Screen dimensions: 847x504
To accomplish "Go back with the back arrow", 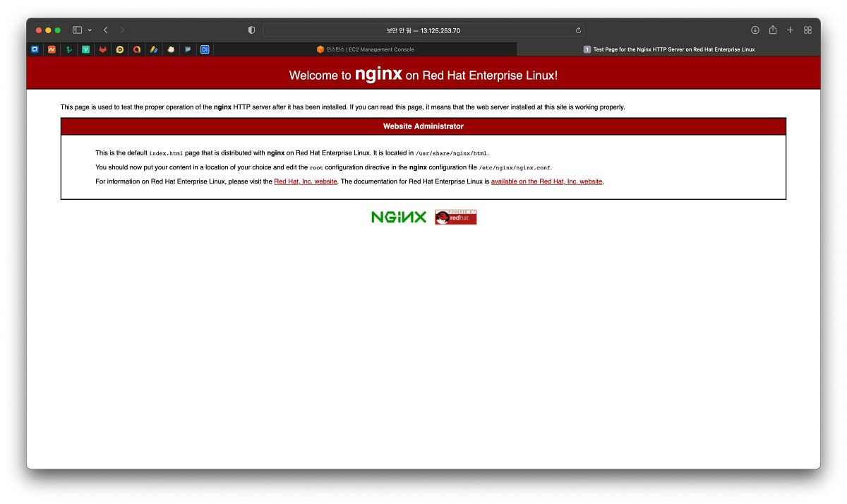I will pyautogui.click(x=106, y=30).
